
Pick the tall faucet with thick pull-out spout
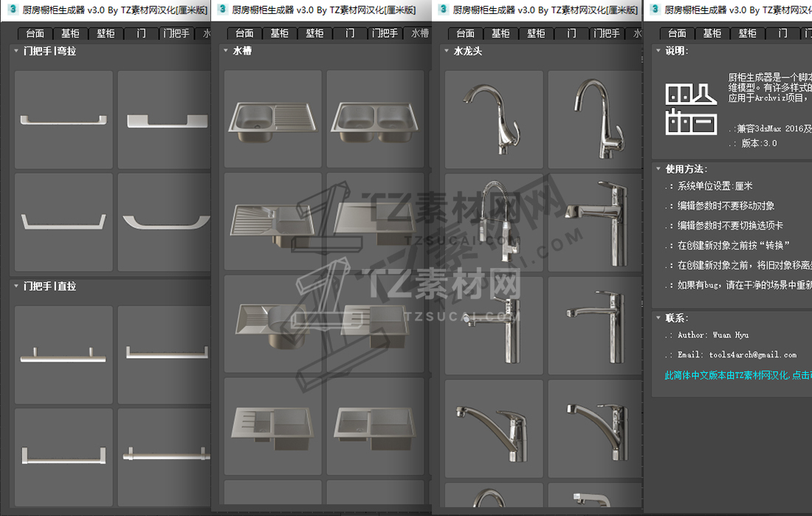tap(596, 222)
